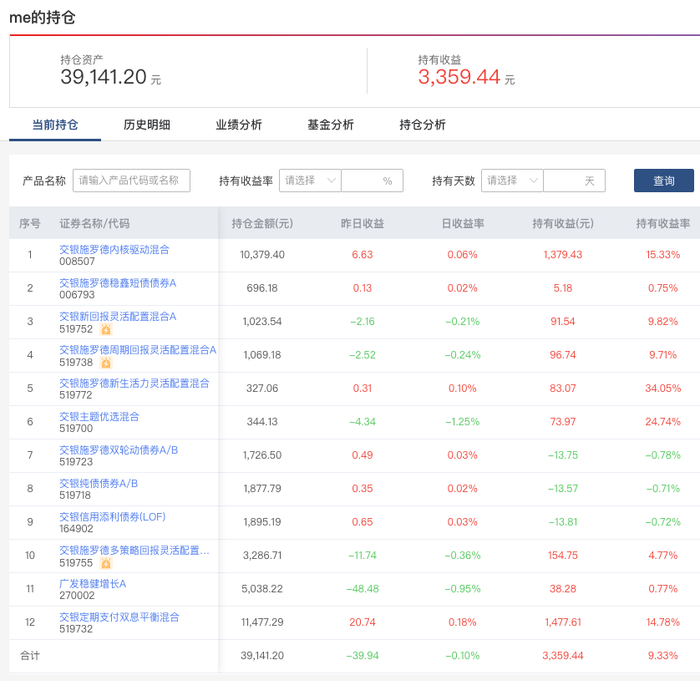This screenshot has height=681, width=700.
Task: Click the badge icon next to 519755
Action: click(x=106, y=563)
